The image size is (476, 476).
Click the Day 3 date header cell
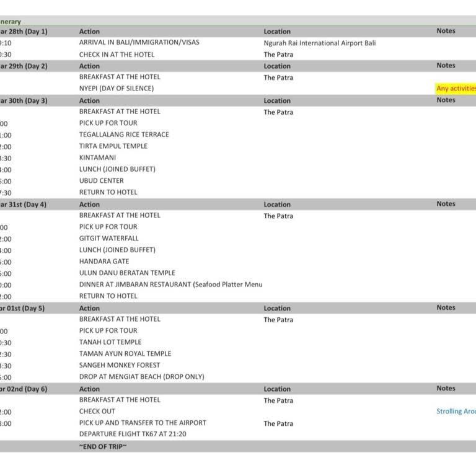pos(24,101)
